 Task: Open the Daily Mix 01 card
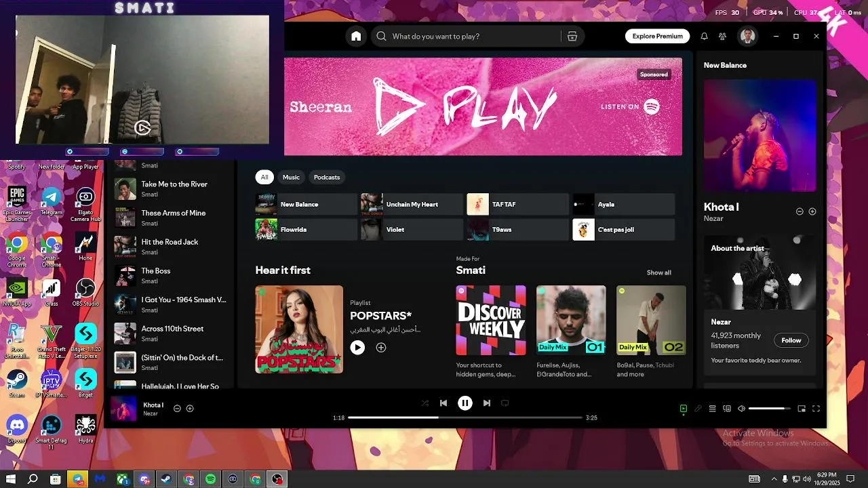click(x=571, y=320)
